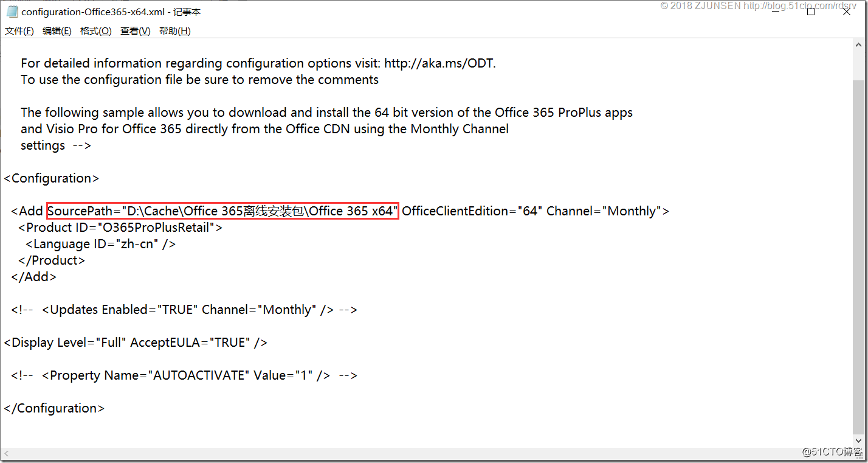Click the horizontal scrollbar left arrow
Viewport: 868px width, 463px height.
click(x=7, y=454)
